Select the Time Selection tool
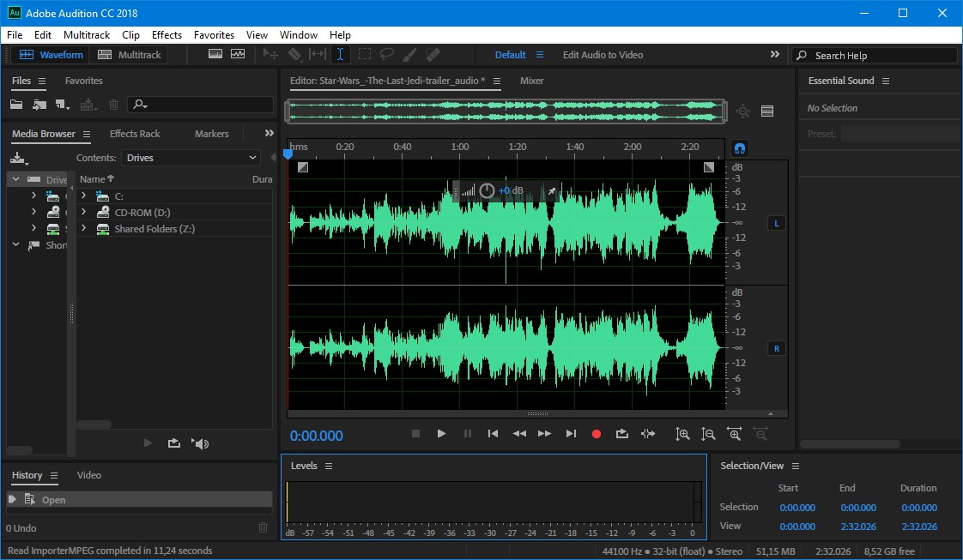Image resolution: width=963 pixels, height=560 pixels. [340, 54]
